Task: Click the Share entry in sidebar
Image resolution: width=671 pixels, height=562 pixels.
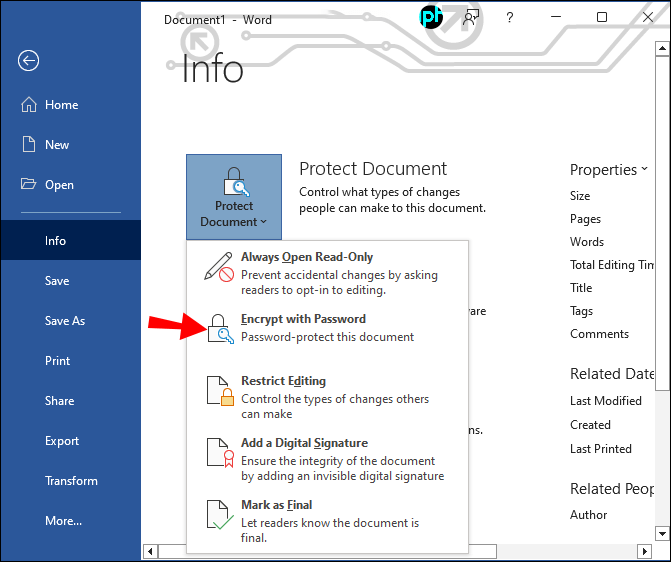Action: [x=60, y=401]
